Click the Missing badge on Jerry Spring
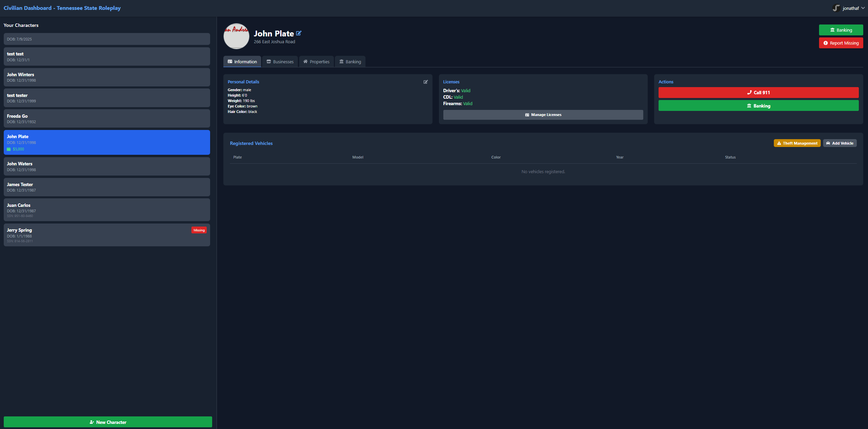The image size is (868, 429). [199, 230]
